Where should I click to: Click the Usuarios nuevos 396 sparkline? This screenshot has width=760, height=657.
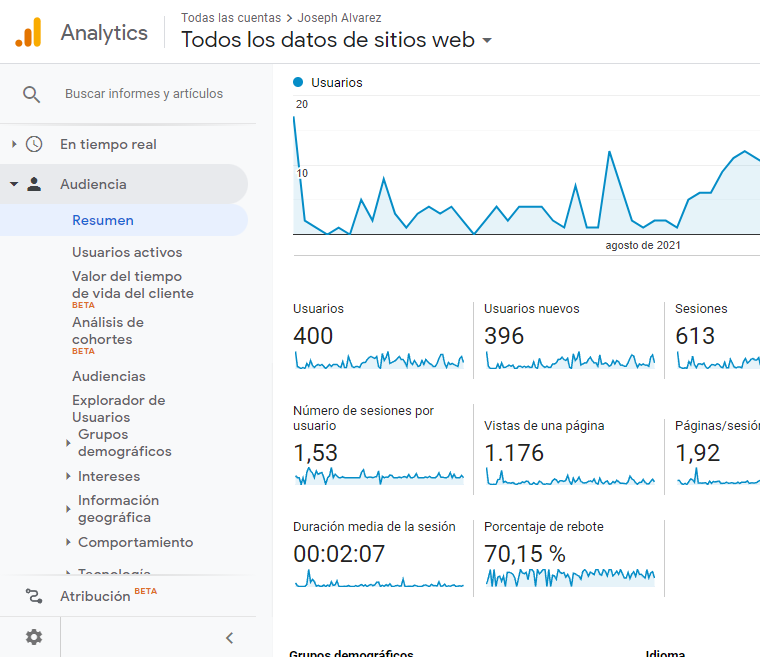click(570, 361)
